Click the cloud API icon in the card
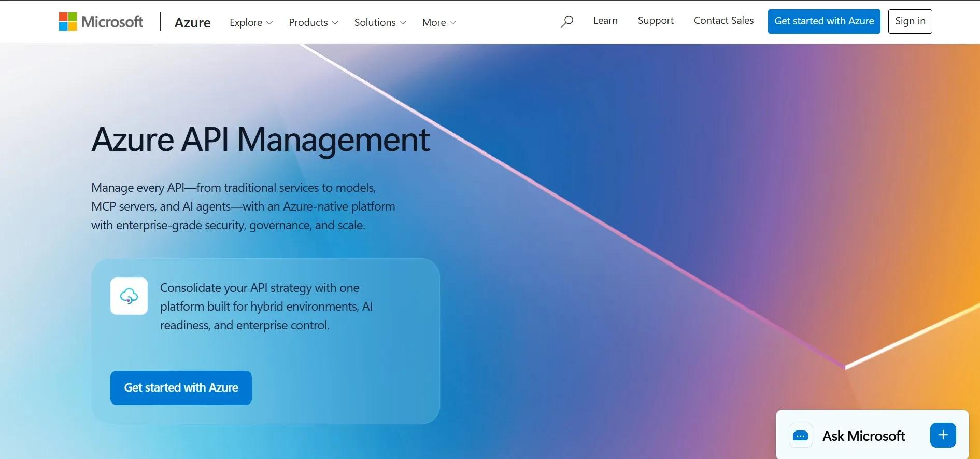The height and width of the screenshot is (459, 980). click(x=129, y=296)
